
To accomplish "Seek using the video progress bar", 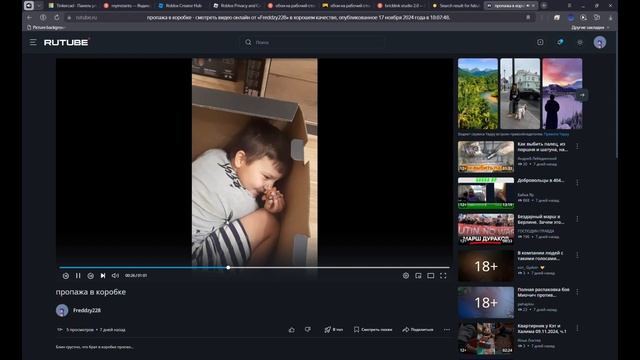I will point(254,268).
